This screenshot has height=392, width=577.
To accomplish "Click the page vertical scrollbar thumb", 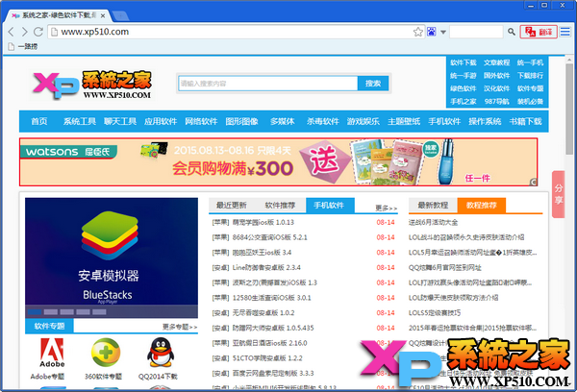I will (x=569, y=109).
